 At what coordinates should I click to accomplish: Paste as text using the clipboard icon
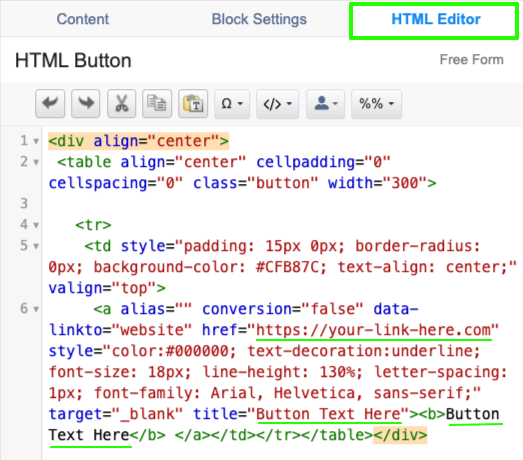193,103
